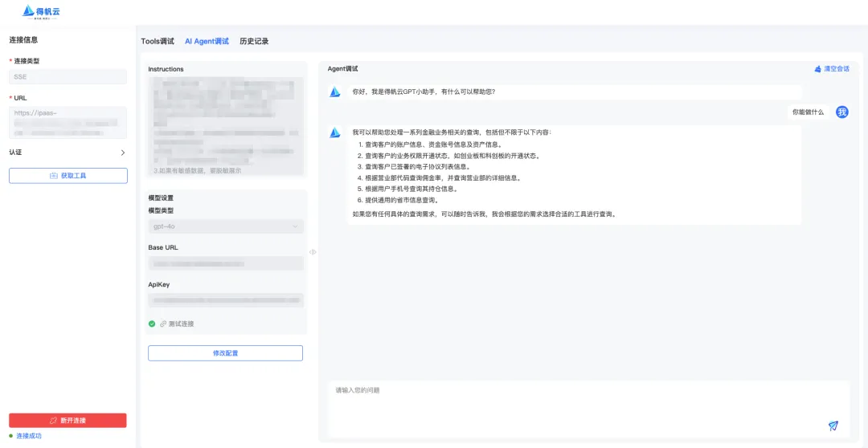The image size is (868, 448).
Task: Click dropdown arrow of gpt-4o selector
Action: pos(294,226)
